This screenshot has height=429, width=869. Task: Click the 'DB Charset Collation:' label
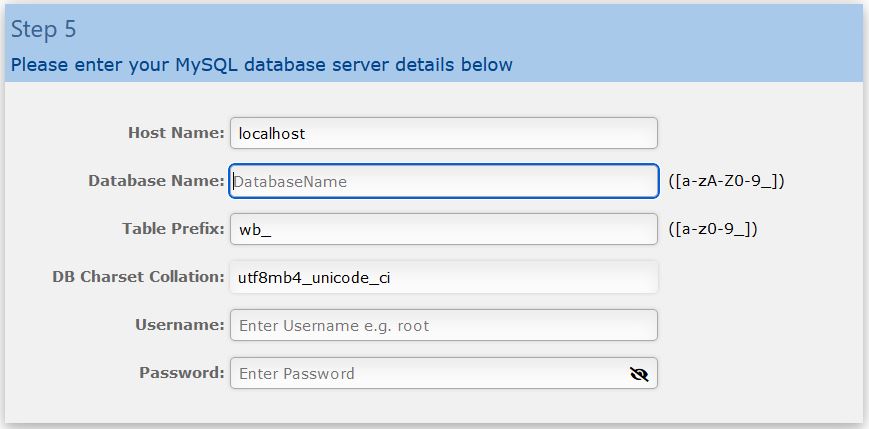pyautogui.click(x=139, y=277)
